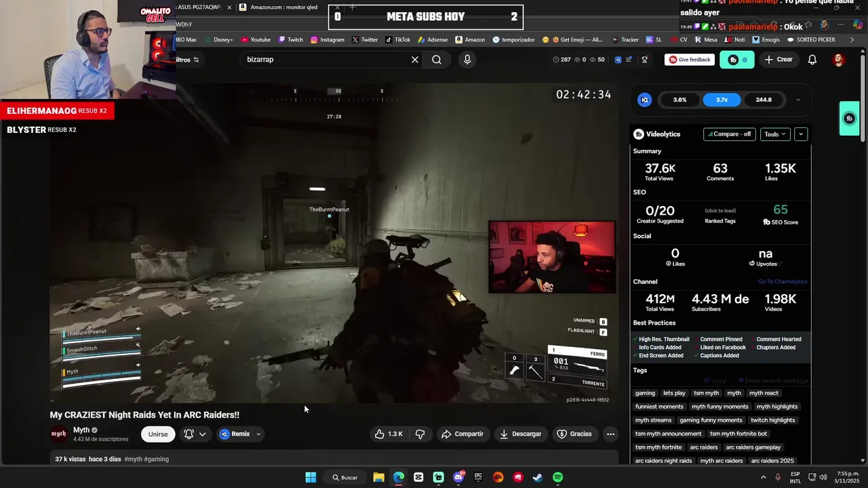The width and height of the screenshot is (868, 488).
Task: Show more bookmarks with chevron
Action: point(852,40)
